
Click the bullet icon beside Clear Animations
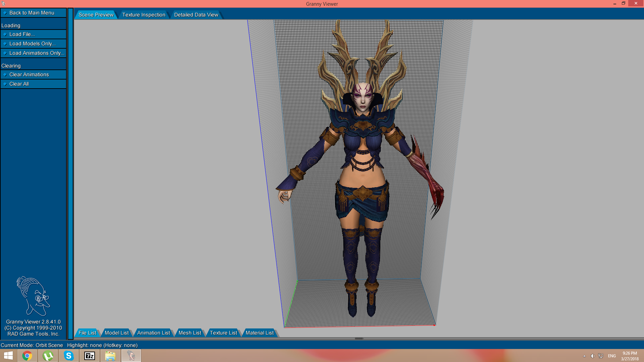click(x=5, y=74)
